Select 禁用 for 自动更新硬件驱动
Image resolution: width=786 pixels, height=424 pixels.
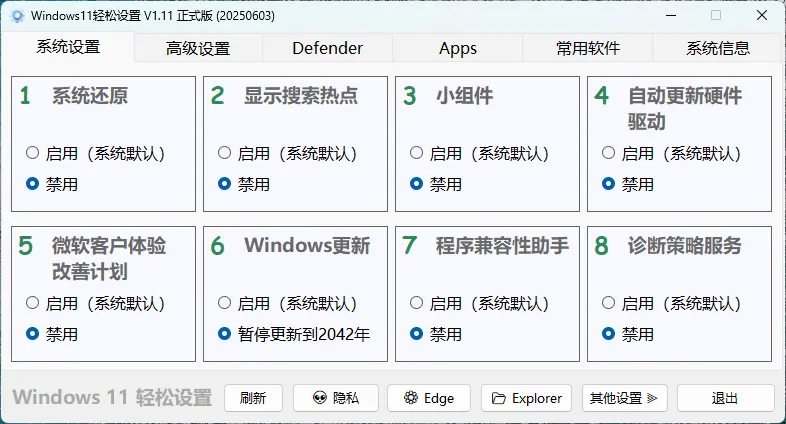point(609,184)
